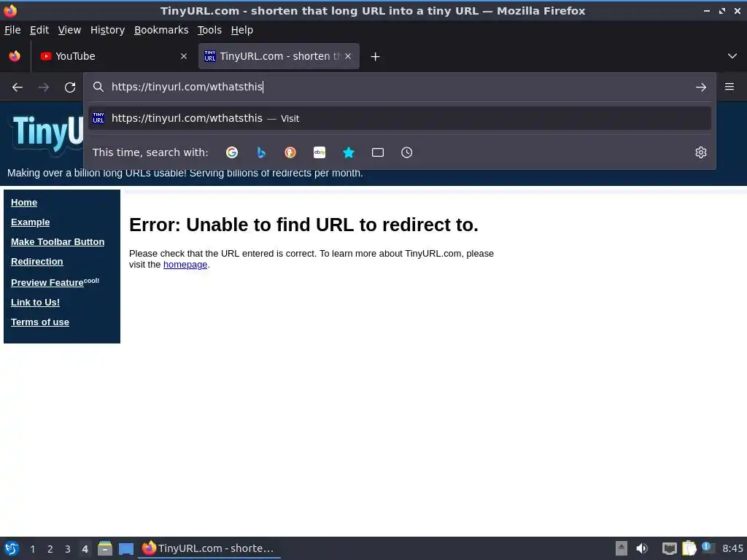747x560 pixels.
Task: Open the History menu
Action: click(108, 30)
